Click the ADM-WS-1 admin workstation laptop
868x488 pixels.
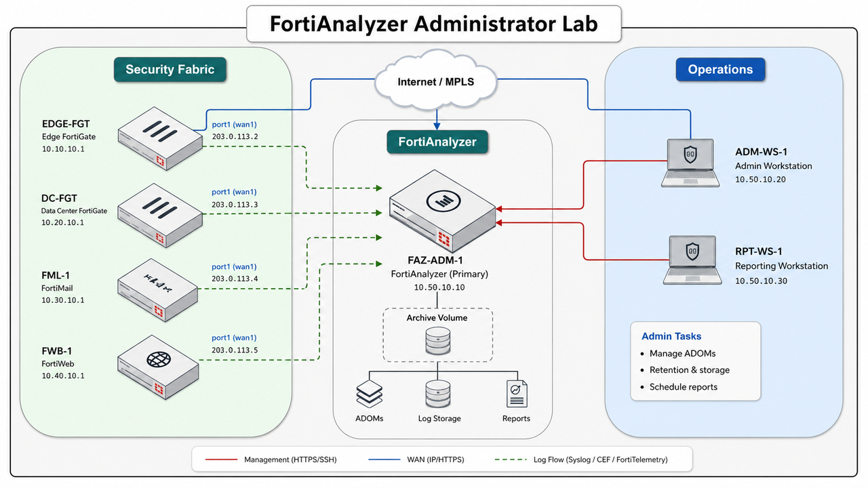pos(690,163)
